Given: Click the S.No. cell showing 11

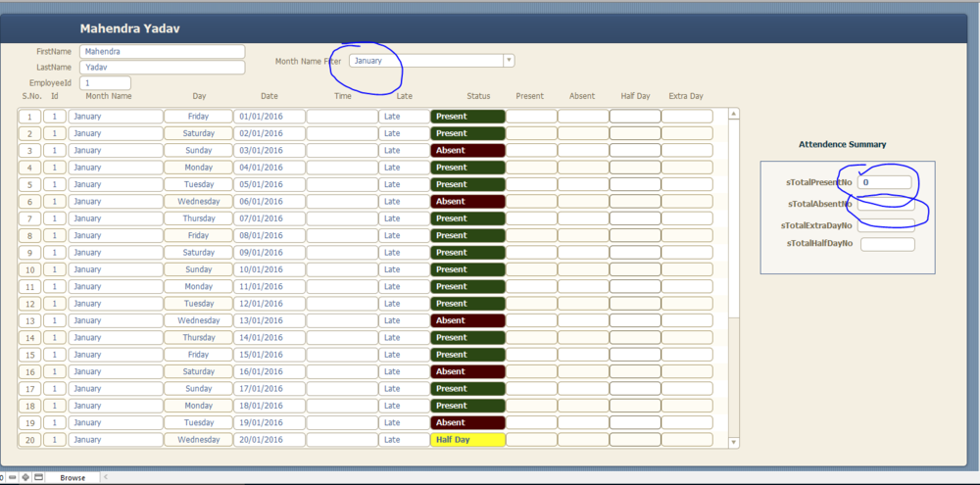Looking at the screenshot, I should pyautogui.click(x=30, y=286).
